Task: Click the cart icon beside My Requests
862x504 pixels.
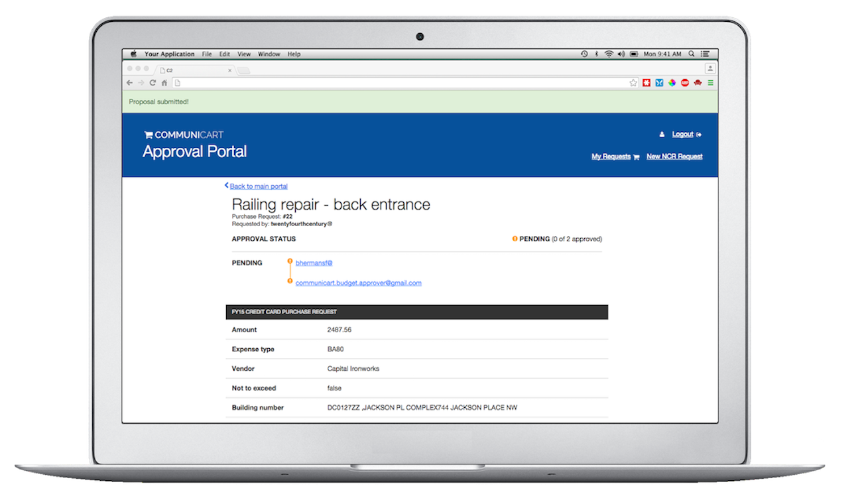Action: pyautogui.click(x=636, y=157)
